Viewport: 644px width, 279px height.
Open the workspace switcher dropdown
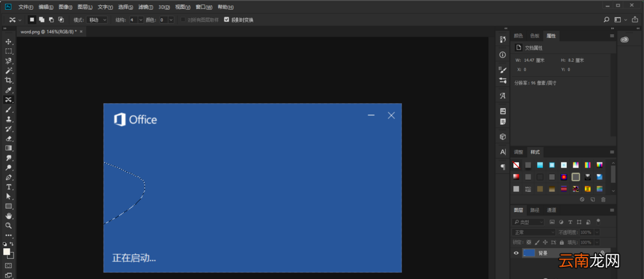620,20
